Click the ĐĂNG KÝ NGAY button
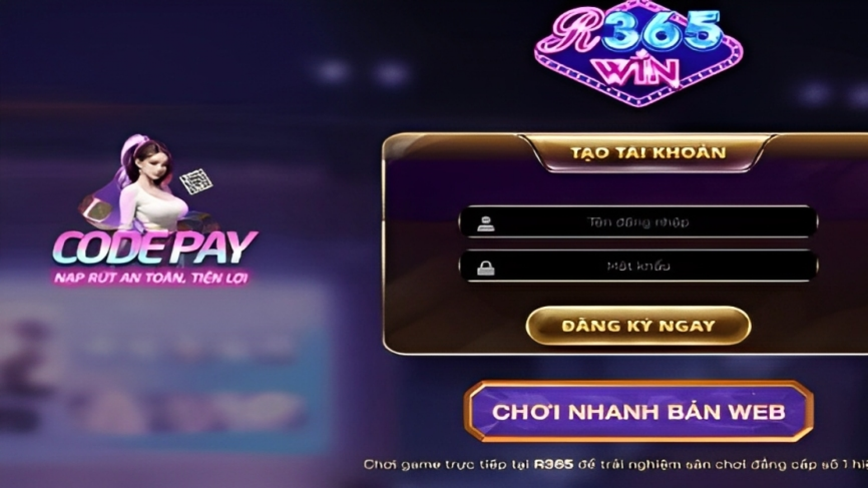The width and height of the screenshot is (868, 488). 638,325
